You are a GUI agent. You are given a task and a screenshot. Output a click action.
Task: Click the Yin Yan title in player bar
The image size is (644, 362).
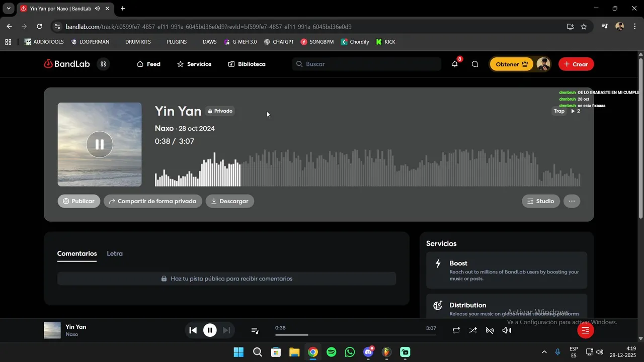[x=76, y=327]
